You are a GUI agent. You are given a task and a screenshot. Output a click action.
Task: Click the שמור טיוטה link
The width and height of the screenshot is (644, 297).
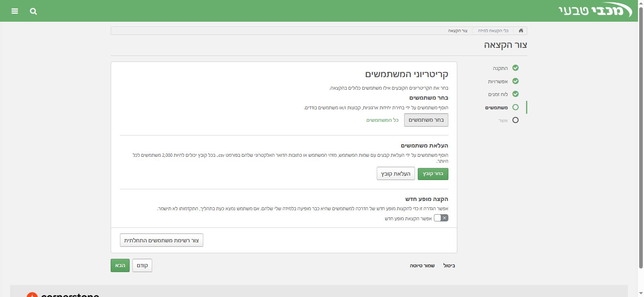pyautogui.click(x=422, y=266)
